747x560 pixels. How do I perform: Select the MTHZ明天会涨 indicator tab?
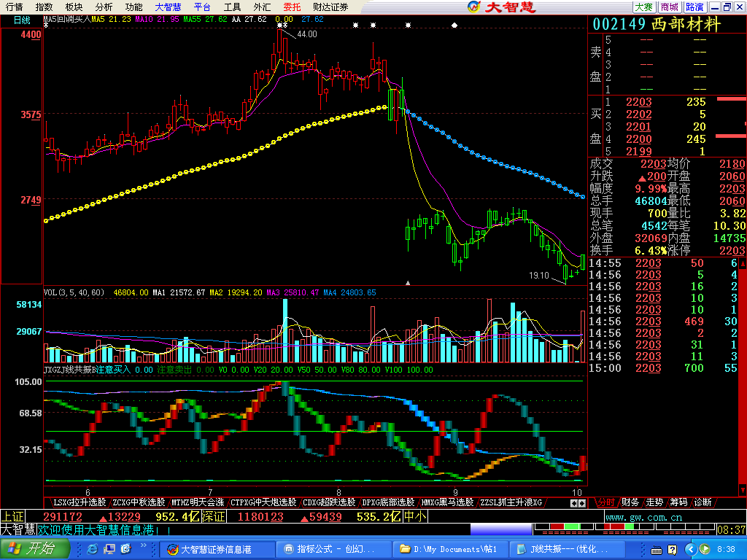[198, 502]
